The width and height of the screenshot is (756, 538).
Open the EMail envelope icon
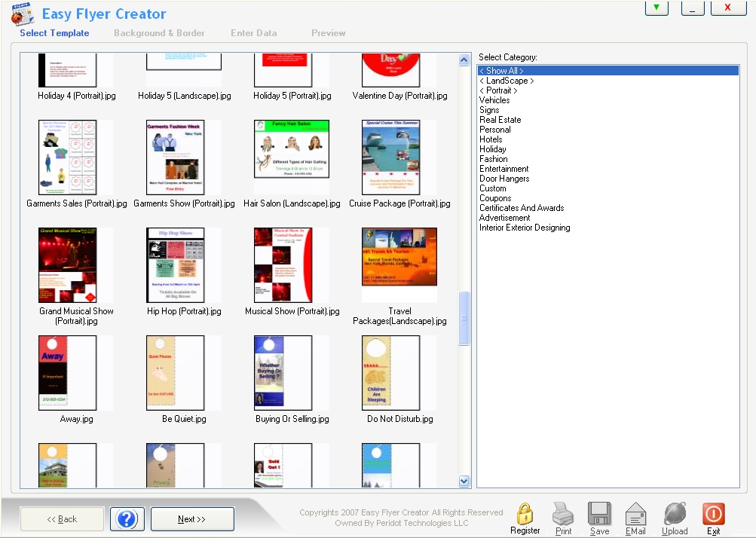coord(635,513)
